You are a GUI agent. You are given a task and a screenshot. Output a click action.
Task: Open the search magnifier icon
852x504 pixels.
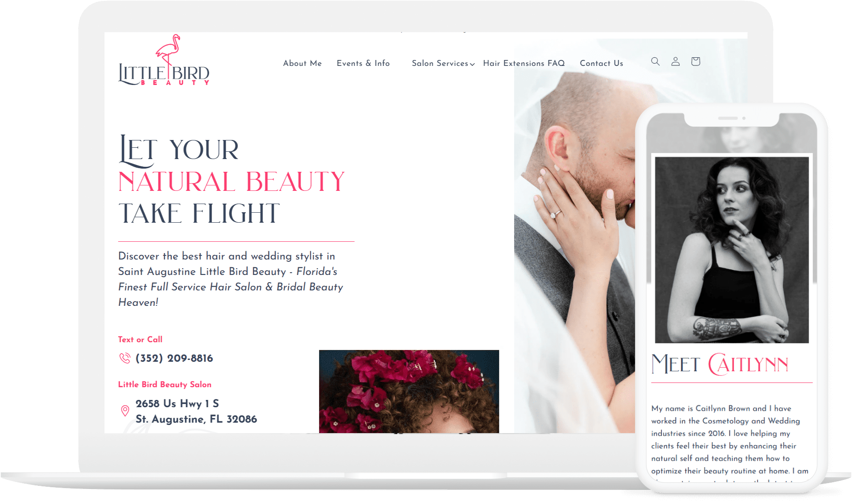coord(655,61)
